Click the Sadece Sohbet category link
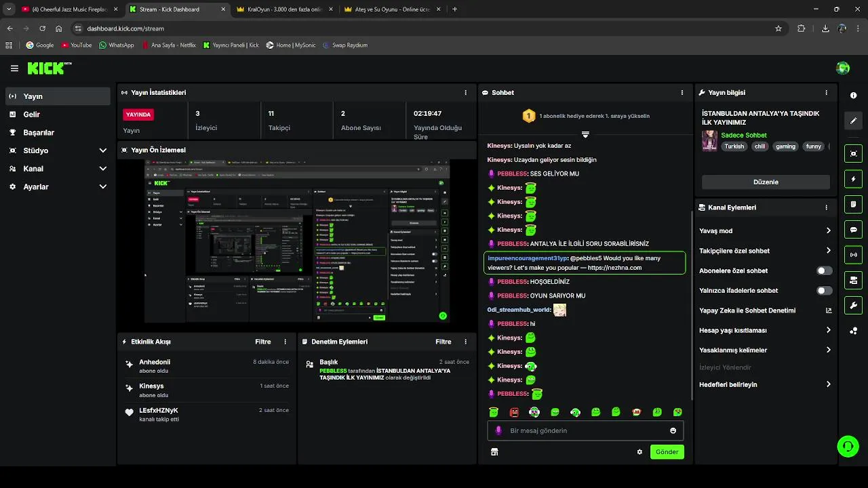The image size is (868, 488). (x=744, y=135)
